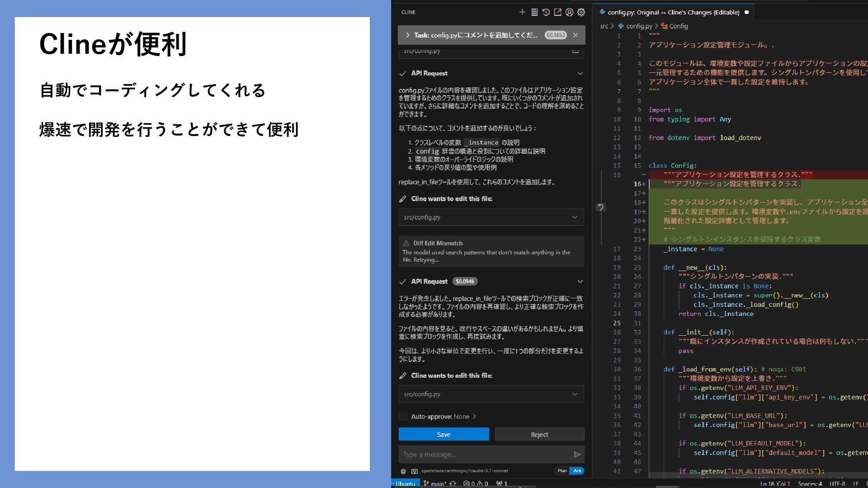The width and height of the screenshot is (868, 488).
Task: Click the slide text '自動でコーディングしてくれる'
Action: click(152, 90)
